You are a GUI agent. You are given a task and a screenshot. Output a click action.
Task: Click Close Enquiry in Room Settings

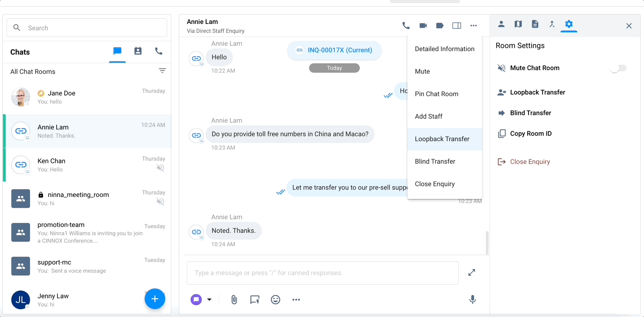[x=529, y=162]
